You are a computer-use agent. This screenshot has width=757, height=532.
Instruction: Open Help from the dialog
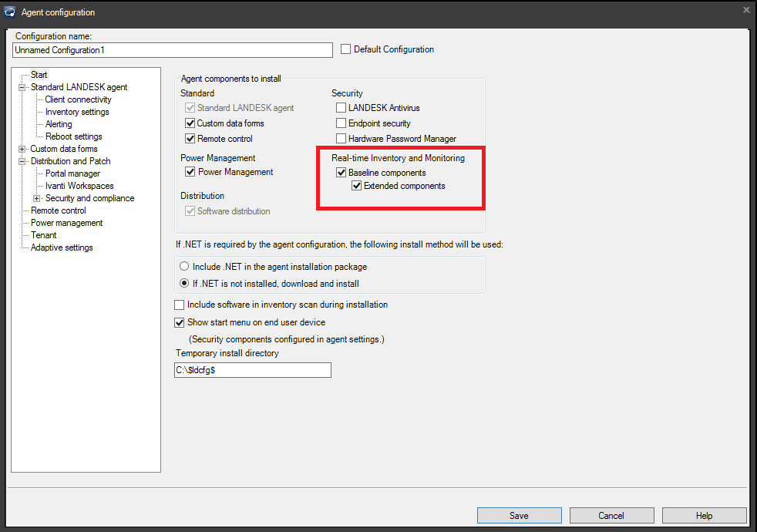click(x=703, y=515)
